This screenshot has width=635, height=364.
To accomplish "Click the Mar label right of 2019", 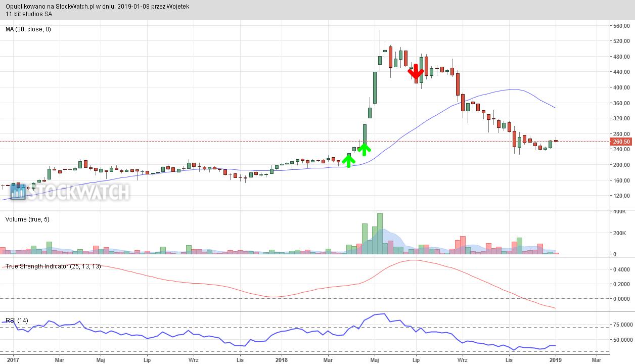I will point(597,360).
